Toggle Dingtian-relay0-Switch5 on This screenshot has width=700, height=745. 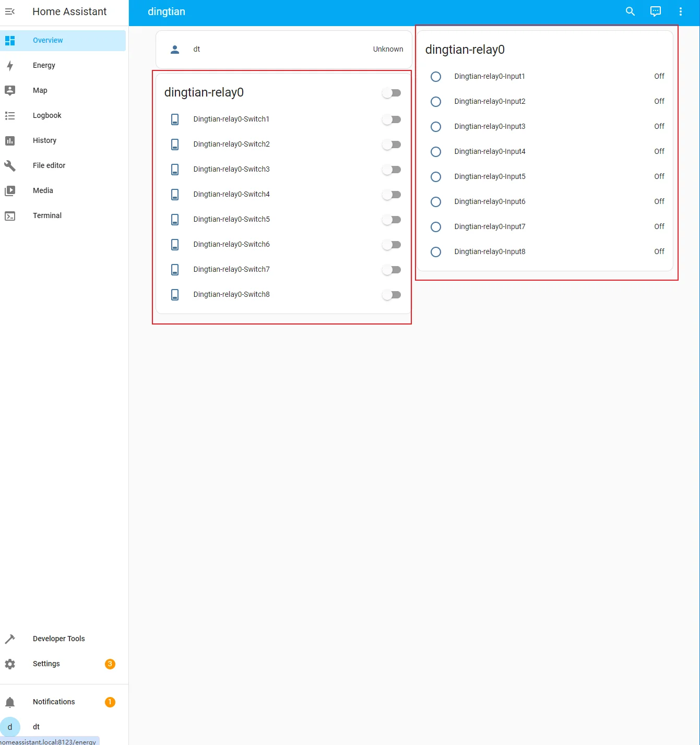tap(391, 220)
